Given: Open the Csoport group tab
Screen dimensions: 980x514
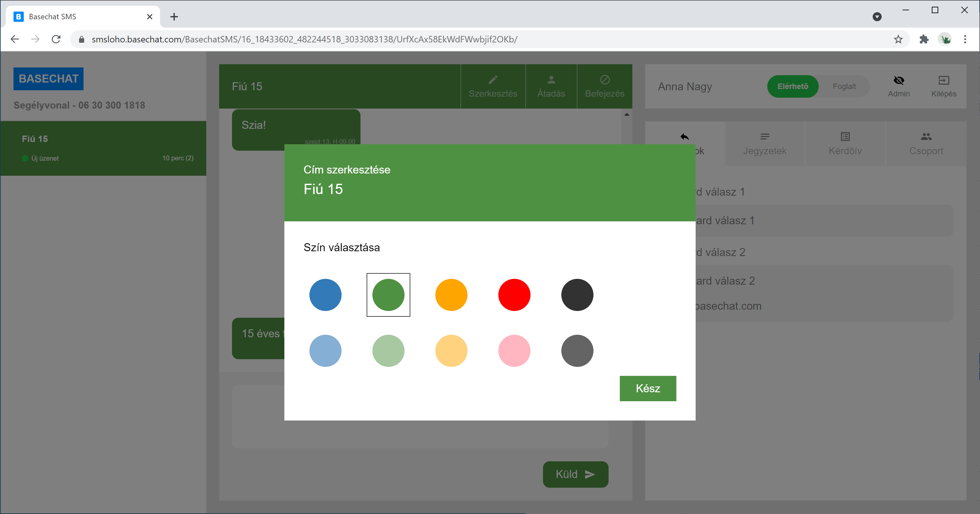Looking at the screenshot, I should coord(926,143).
